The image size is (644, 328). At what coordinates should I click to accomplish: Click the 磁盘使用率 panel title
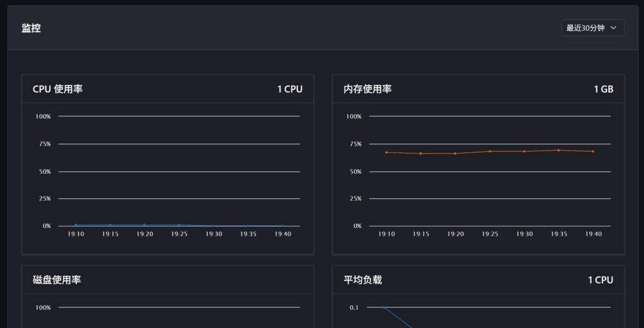point(57,280)
